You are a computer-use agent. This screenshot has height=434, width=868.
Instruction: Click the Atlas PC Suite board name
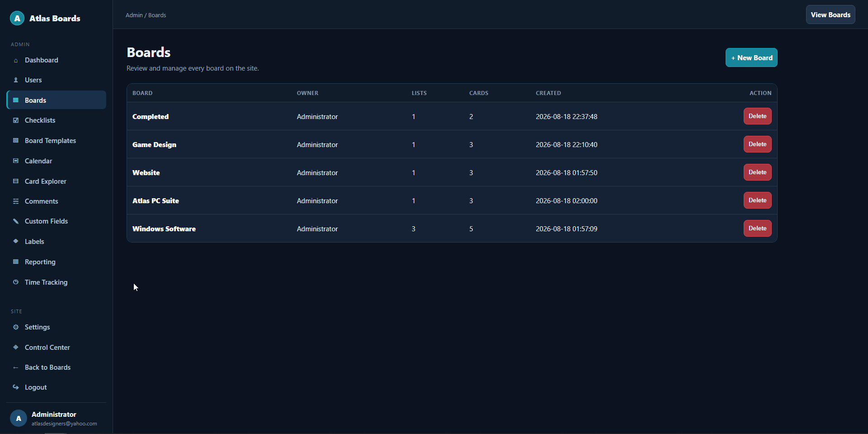(x=156, y=200)
